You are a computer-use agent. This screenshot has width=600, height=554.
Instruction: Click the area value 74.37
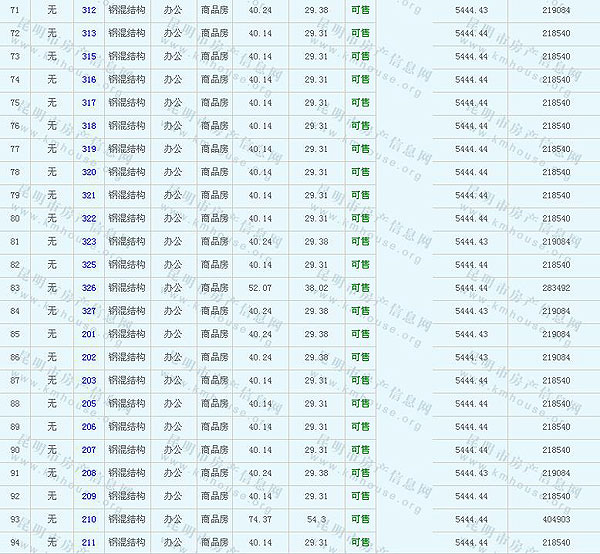(260, 520)
